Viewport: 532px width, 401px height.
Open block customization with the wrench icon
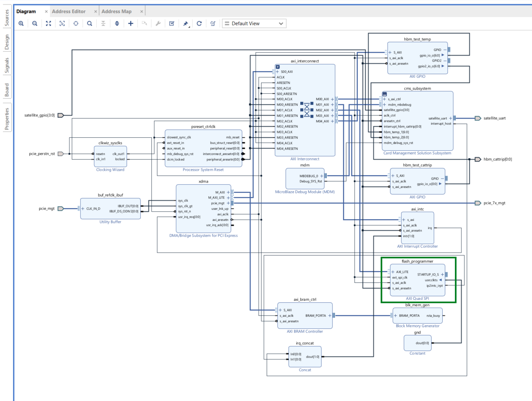[x=158, y=23]
